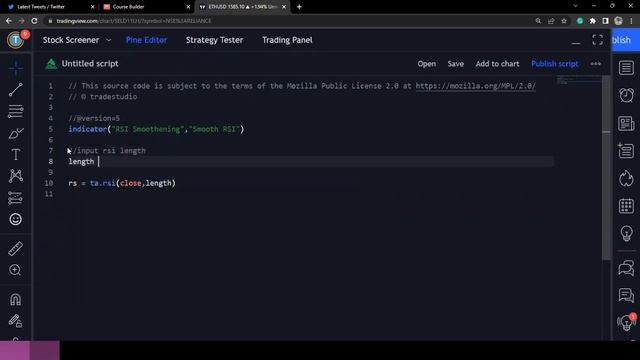The image size is (640, 360).
Task: Open the Chrome three-dot menu
Action: click(631, 21)
